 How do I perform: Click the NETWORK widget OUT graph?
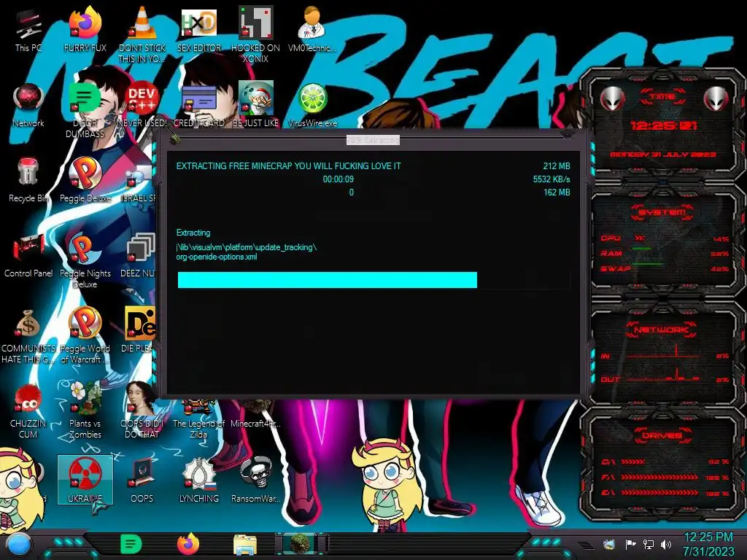665,376
